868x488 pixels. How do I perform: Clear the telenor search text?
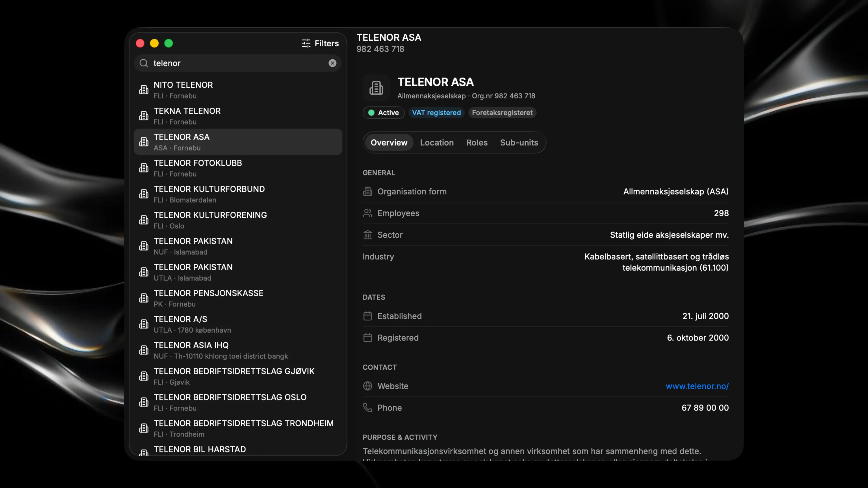click(332, 63)
